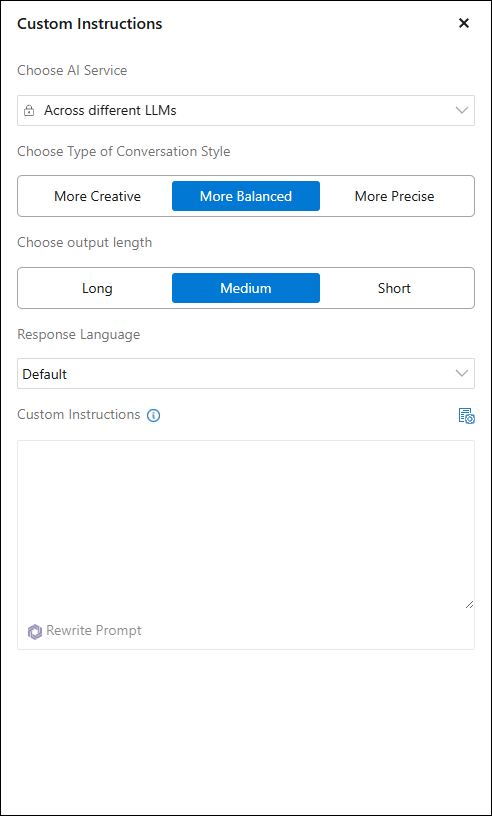Select the More Balanced conversation style

(x=246, y=196)
